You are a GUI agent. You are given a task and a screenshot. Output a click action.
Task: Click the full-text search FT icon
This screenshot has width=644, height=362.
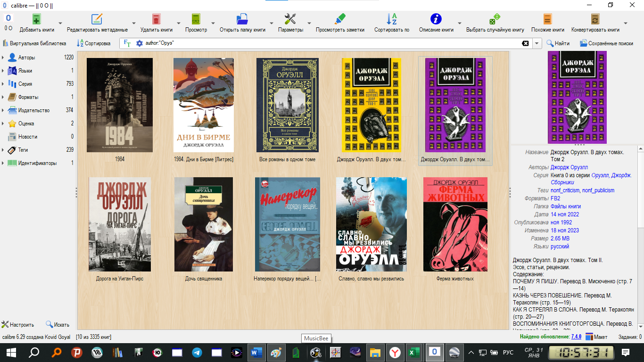pos(127,43)
